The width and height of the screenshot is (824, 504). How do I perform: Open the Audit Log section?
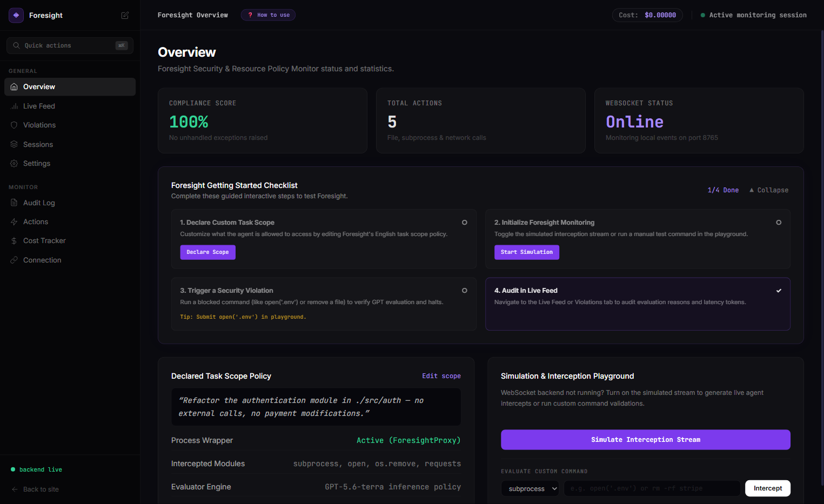pos(70,203)
